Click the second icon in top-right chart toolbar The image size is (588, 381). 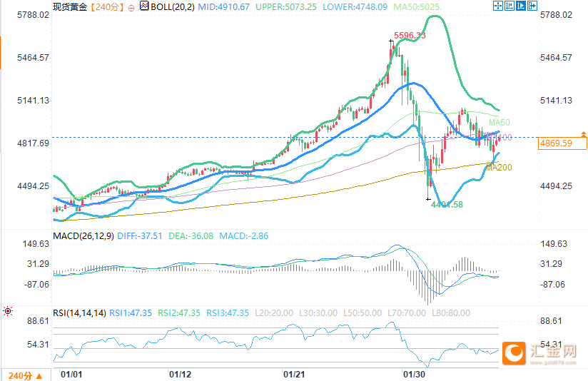[509, 6]
